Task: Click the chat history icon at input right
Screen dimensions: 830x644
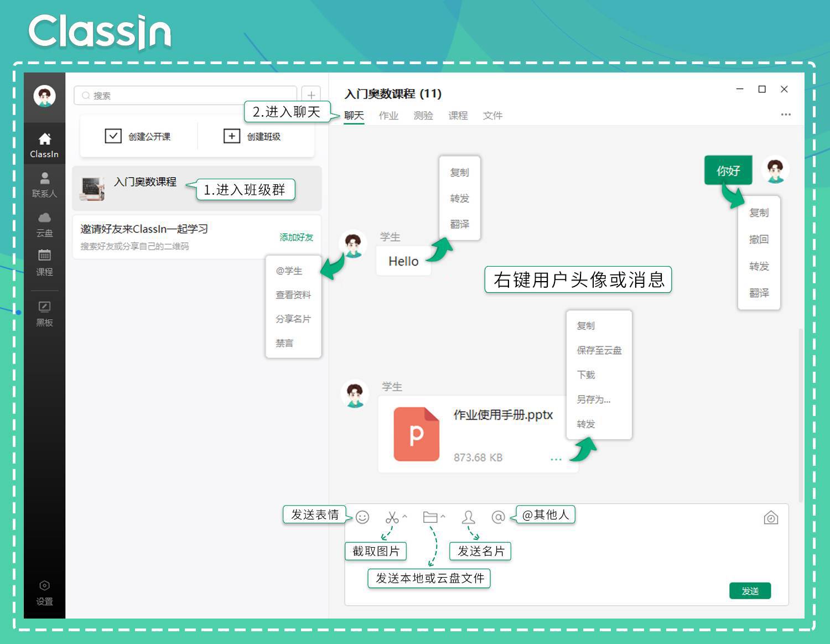Action: [x=771, y=518]
